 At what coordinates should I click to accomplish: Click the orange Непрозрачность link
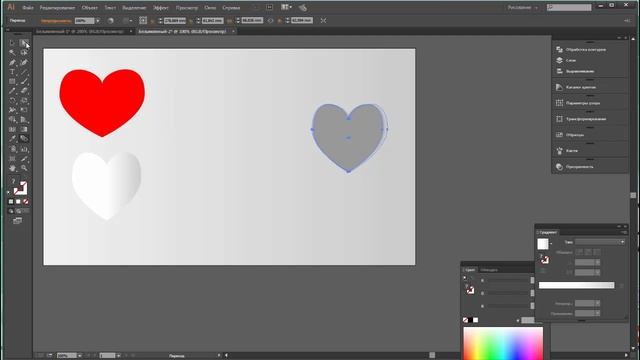click(56, 20)
